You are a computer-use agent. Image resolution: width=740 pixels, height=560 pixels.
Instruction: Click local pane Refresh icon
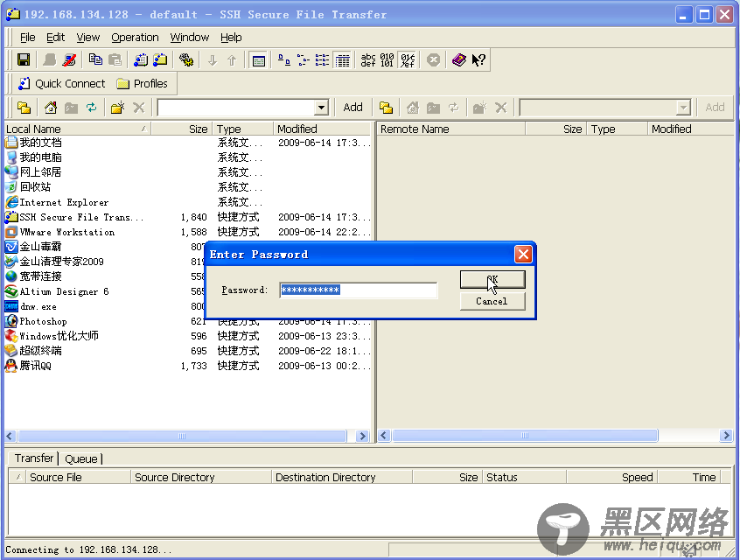[x=91, y=108]
